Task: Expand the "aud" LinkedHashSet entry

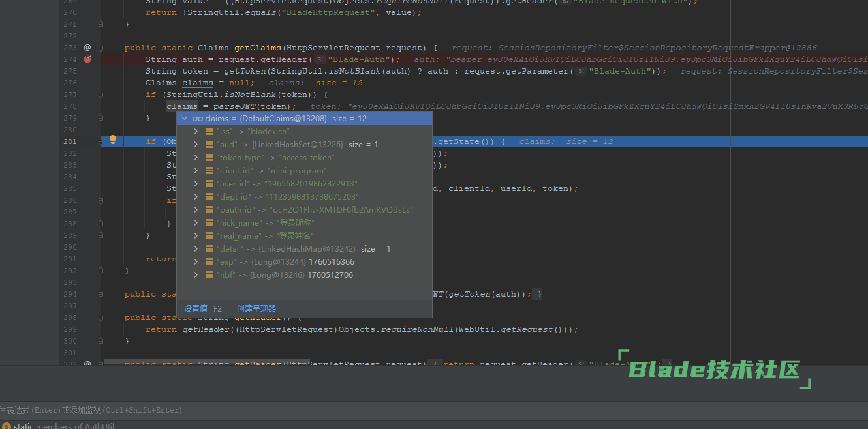Action: pyautogui.click(x=196, y=145)
